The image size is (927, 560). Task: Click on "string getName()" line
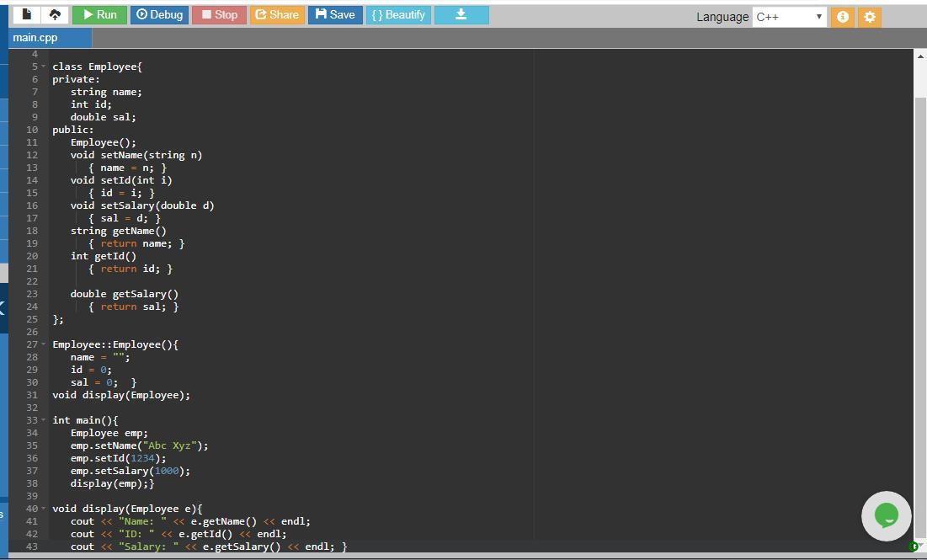coord(118,231)
